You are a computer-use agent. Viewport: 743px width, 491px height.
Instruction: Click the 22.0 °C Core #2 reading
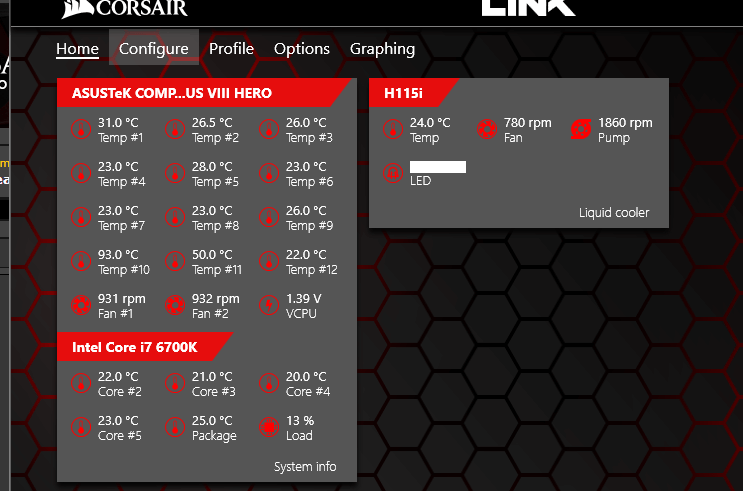(118, 377)
